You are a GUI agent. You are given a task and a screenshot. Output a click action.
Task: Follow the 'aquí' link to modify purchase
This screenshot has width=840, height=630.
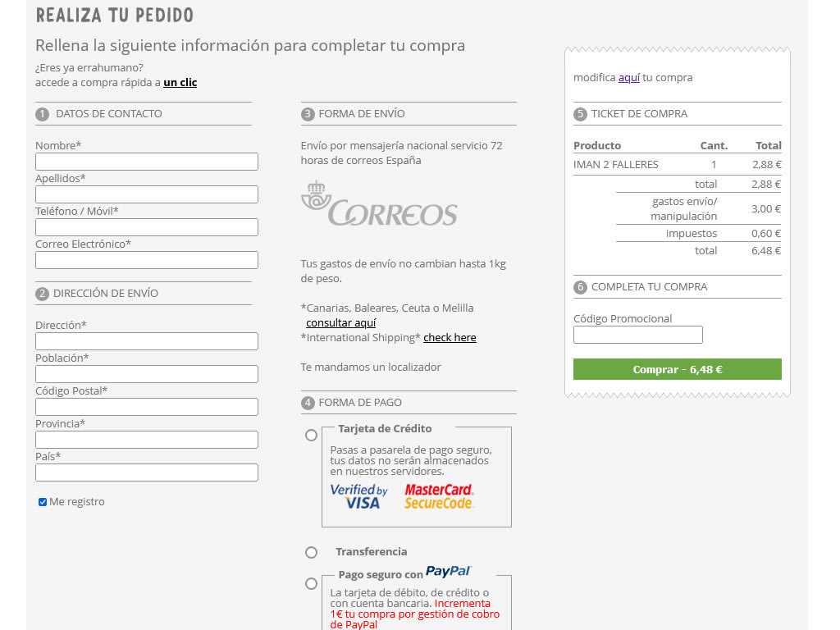628,77
